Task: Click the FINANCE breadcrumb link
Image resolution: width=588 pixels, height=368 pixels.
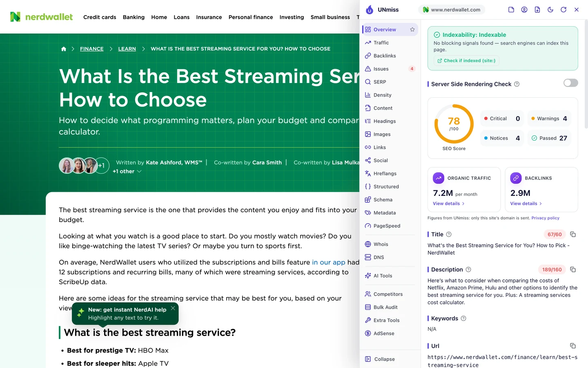Action: click(92, 49)
